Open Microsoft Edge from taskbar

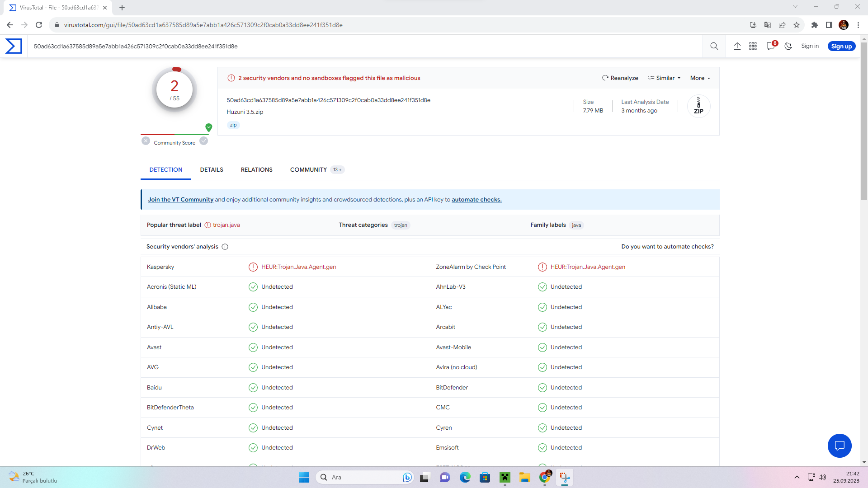[465, 477]
